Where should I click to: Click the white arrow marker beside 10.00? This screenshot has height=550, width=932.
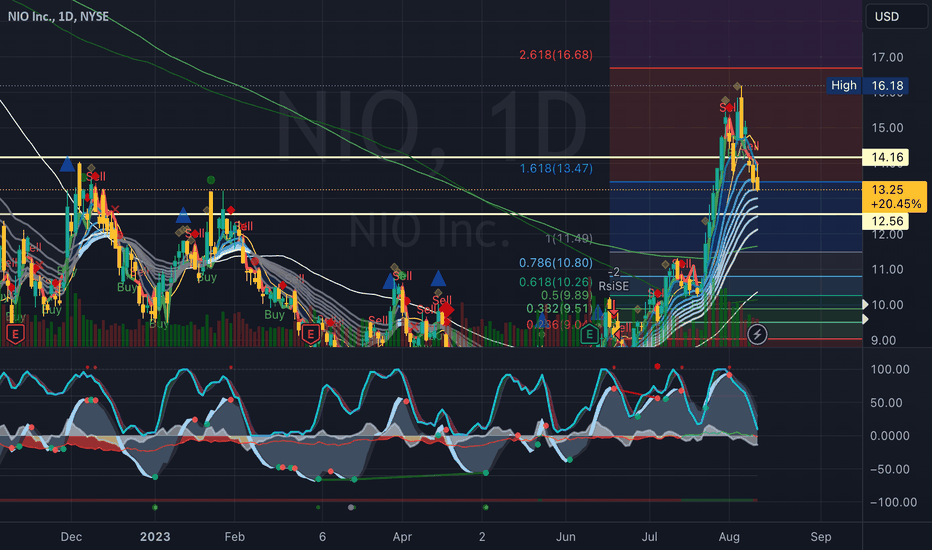(x=865, y=304)
